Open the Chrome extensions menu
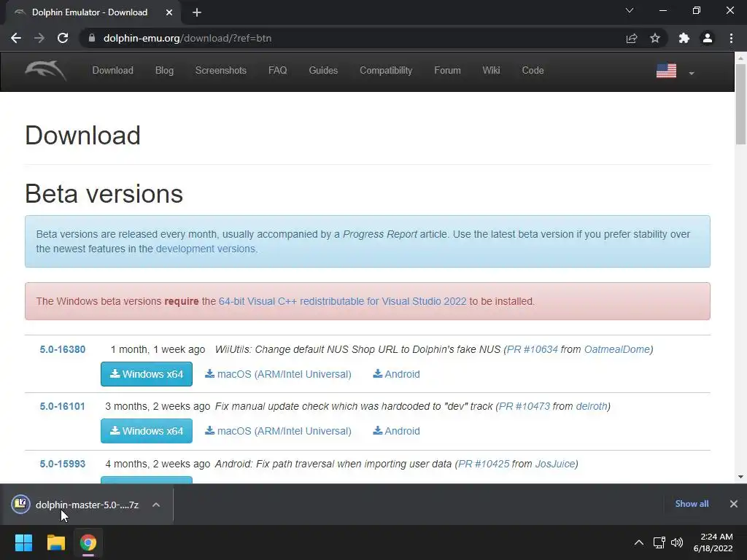The height and width of the screenshot is (560, 747). (x=684, y=38)
